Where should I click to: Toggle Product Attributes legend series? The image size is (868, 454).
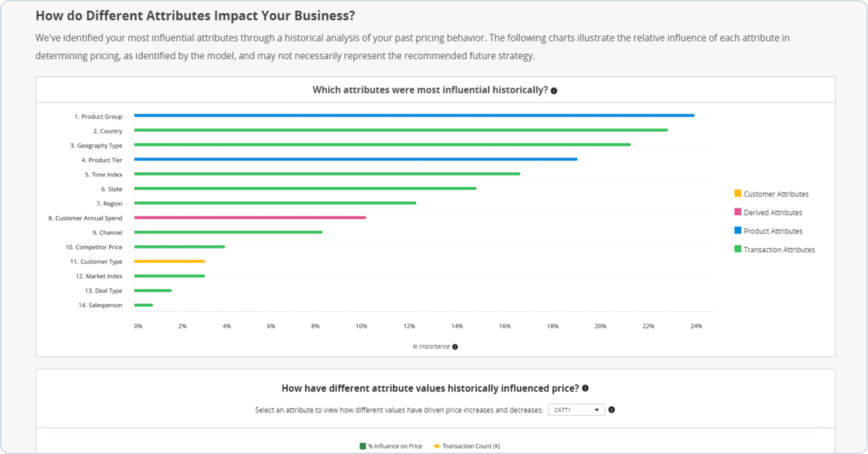tap(768, 231)
